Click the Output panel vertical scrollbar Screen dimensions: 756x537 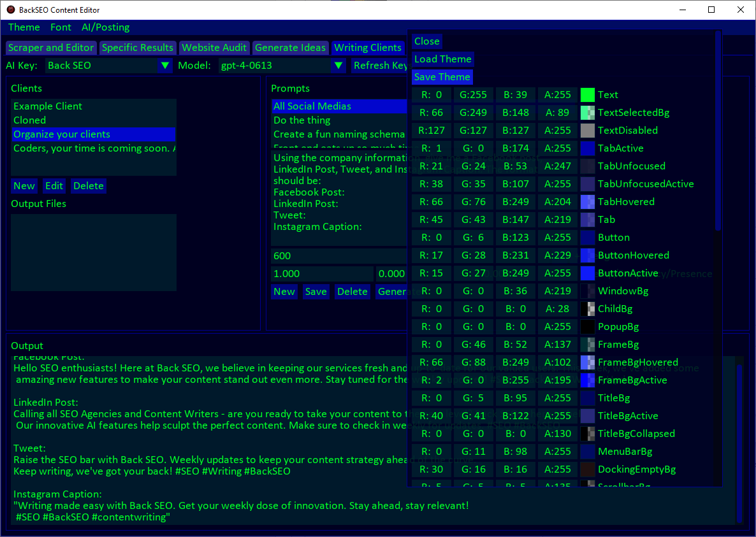(739, 443)
